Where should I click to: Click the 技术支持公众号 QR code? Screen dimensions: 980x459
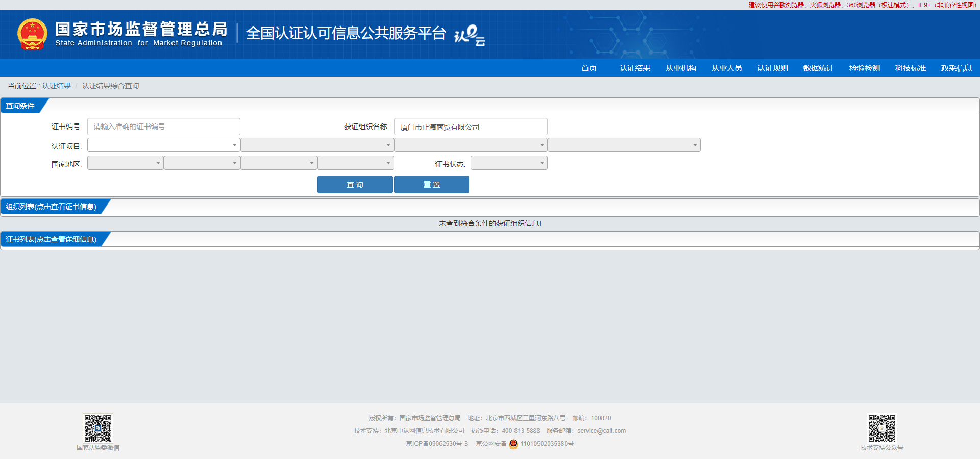tap(881, 428)
